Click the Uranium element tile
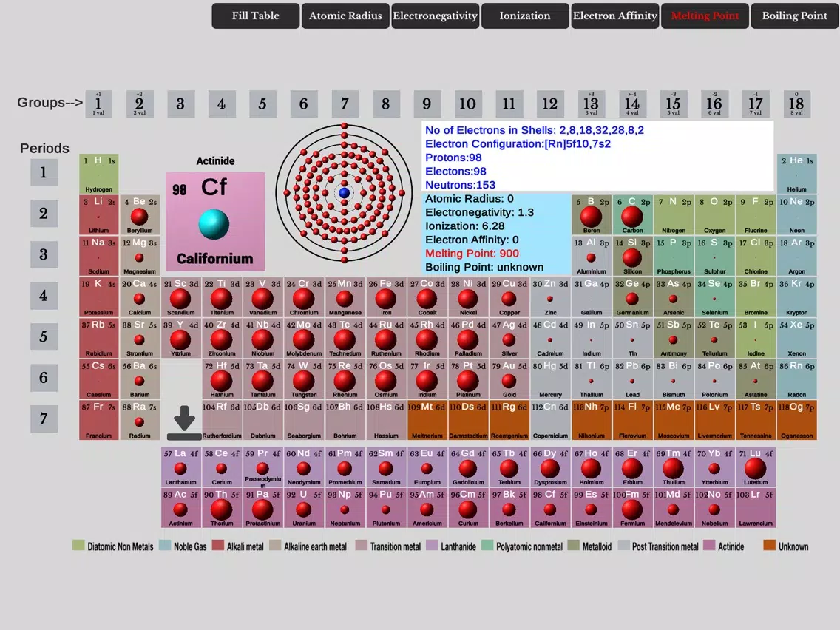Image resolution: width=840 pixels, height=630 pixels. 304,508
